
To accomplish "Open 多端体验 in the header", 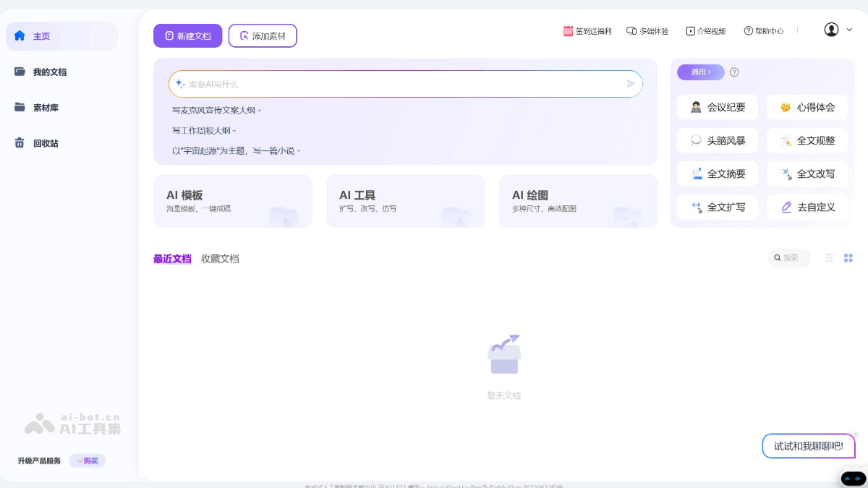I will click(x=647, y=30).
